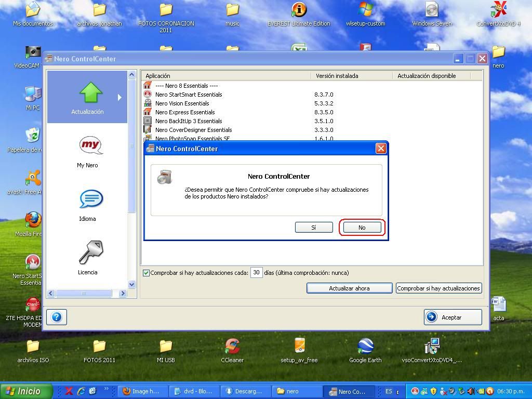Viewport: 532px width, 399px height.
Task: Click sidebar horizontal scroll right arrow
Action: tap(123, 294)
